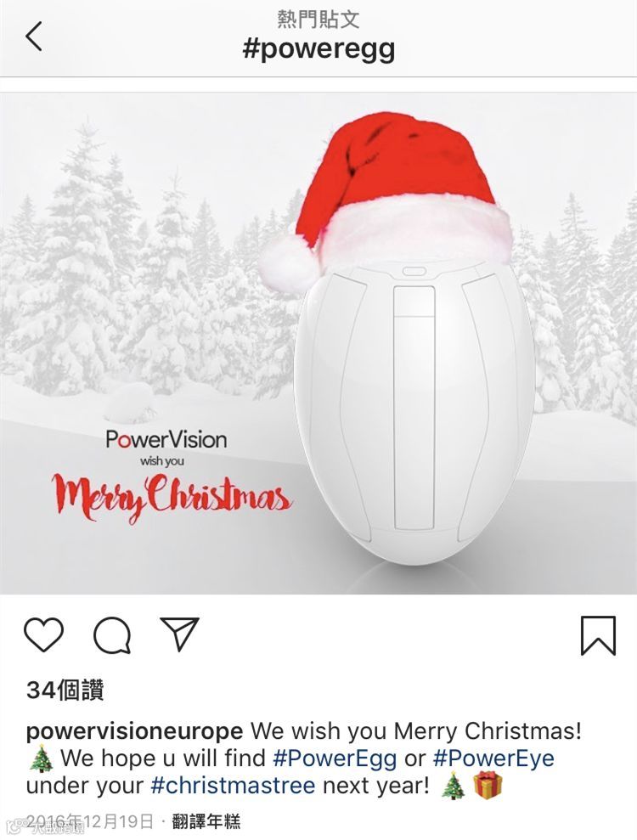Image resolution: width=637 pixels, height=840 pixels.
Task: Tap the post date 2016年12月19日
Action: [x=89, y=820]
